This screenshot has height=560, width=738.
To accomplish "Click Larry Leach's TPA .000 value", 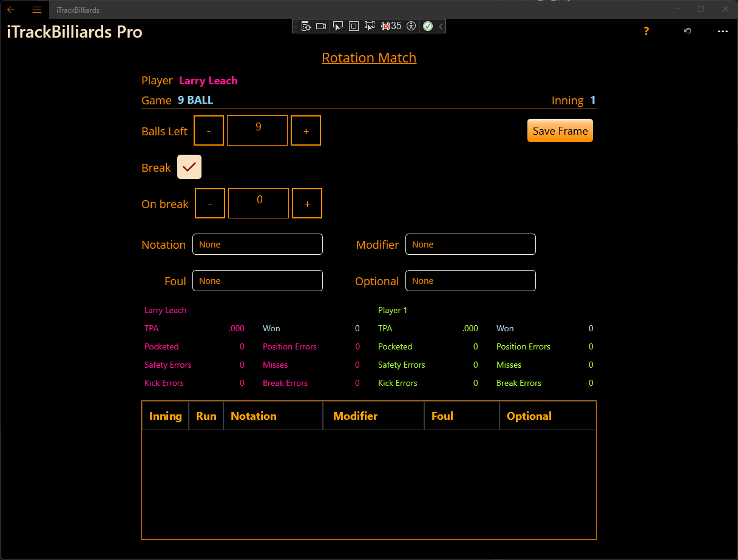I will (x=237, y=328).
